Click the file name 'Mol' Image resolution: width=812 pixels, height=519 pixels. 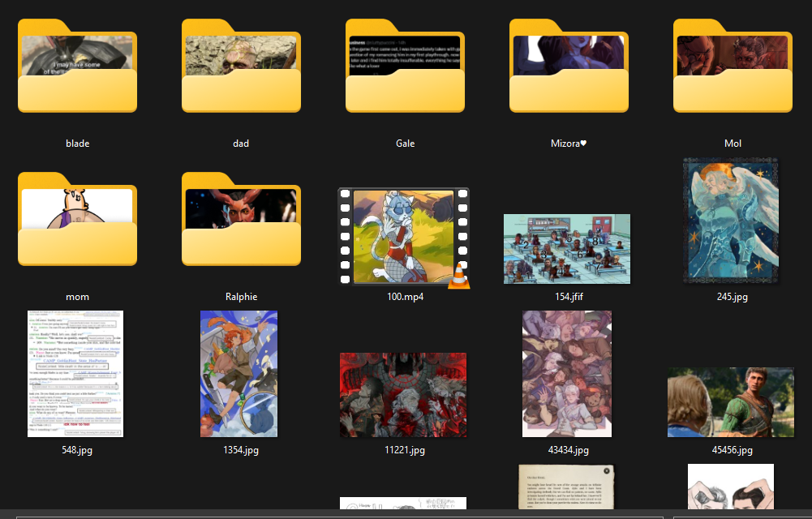733,144
